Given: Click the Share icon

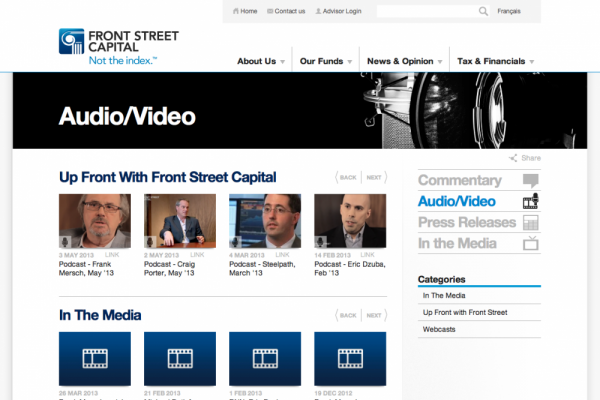Looking at the screenshot, I should point(514,158).
